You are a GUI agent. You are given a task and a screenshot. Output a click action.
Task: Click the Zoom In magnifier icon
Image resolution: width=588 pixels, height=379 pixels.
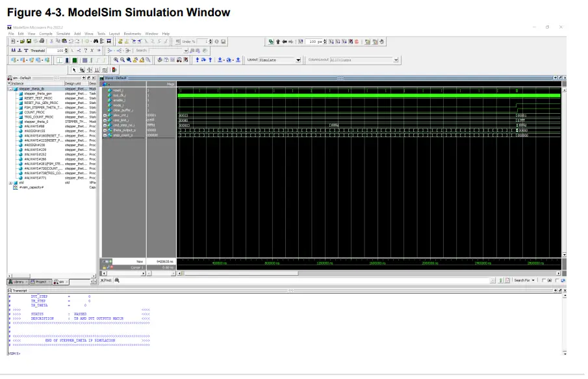coord(116,60)
